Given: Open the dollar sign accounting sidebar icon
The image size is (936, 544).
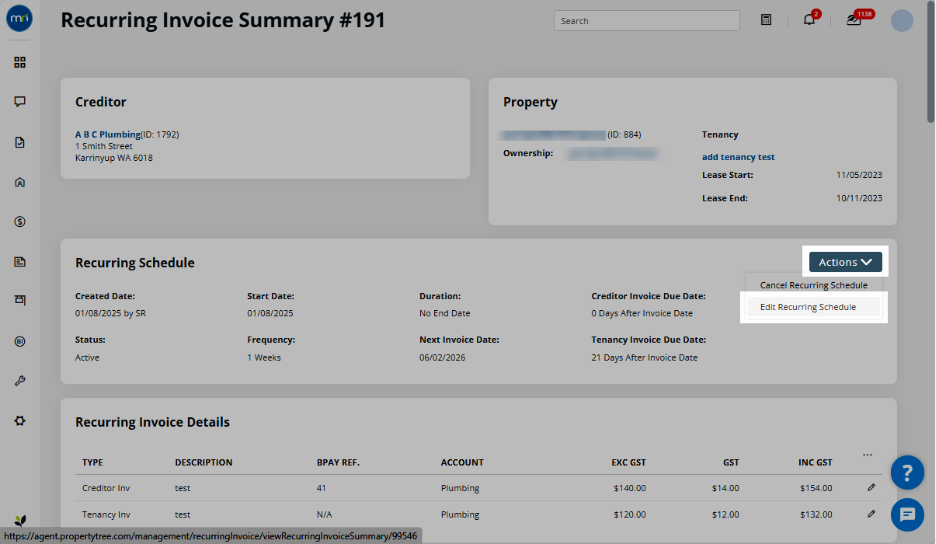Looking at the screenshot, I should [20, 222].
